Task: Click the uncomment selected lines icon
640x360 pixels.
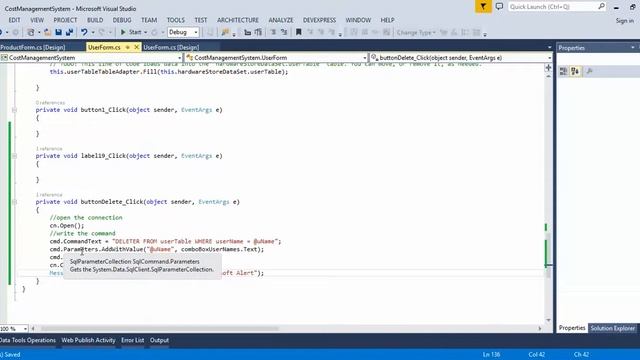Action: pyautogui.click(x=284, y=32)
